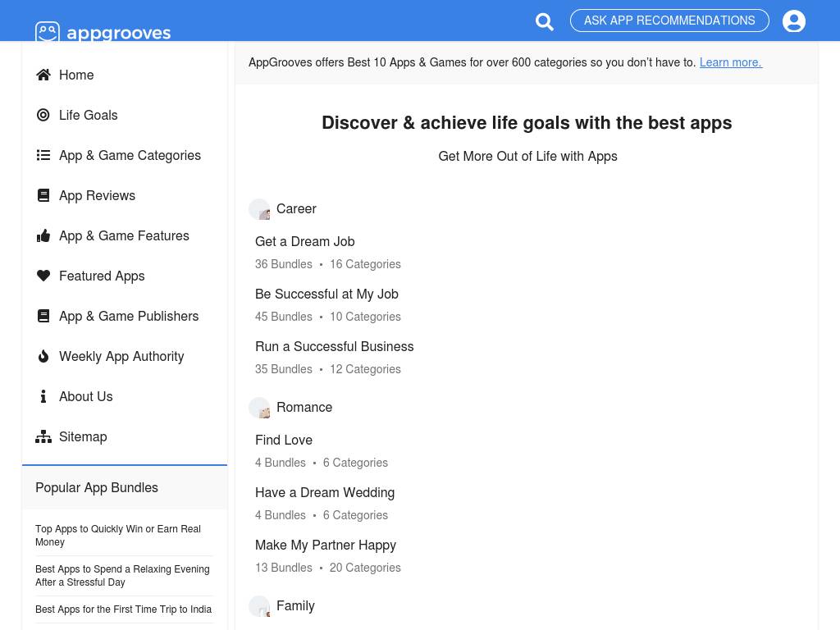Click the Family heading
This screenshot has height=630, width=840.
[x=295, y=606]
